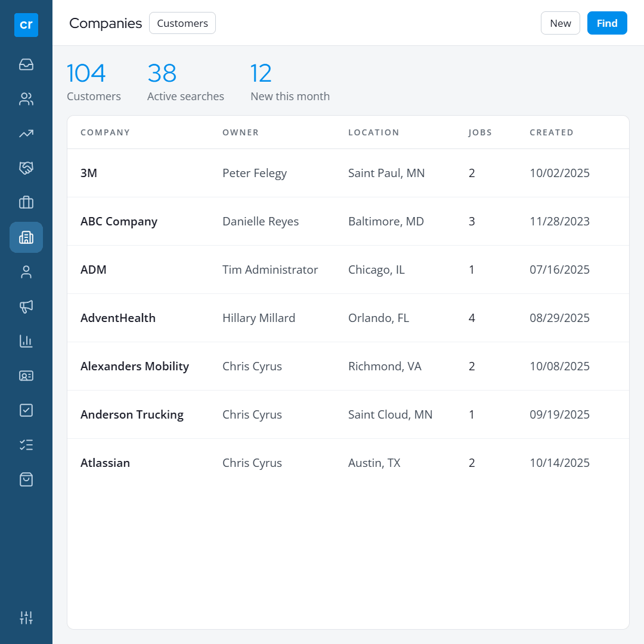Click the blue Find button
The width and height of the screenshot is (644, 644).
[x=607, y=23]
